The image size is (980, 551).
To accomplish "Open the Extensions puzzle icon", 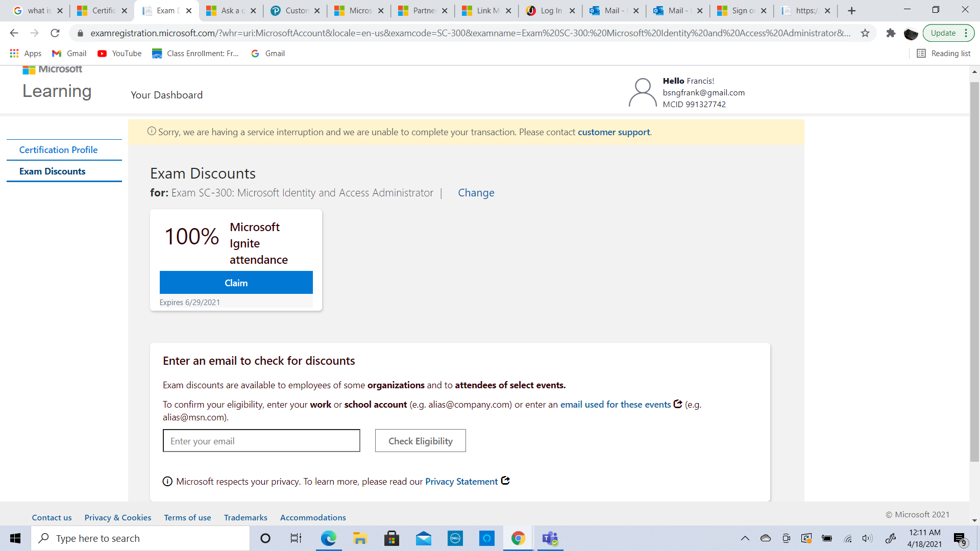I will (891, 33).
